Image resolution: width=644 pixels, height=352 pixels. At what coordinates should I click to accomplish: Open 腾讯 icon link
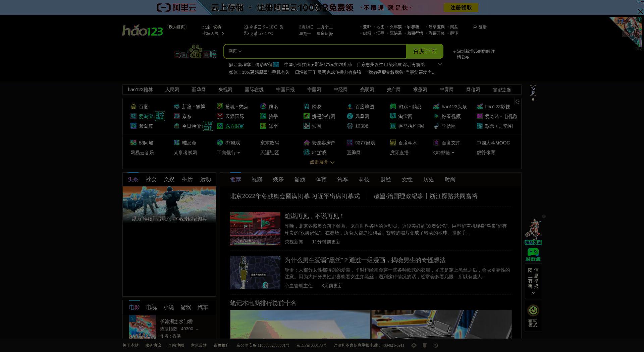click(x=263, y=107)
